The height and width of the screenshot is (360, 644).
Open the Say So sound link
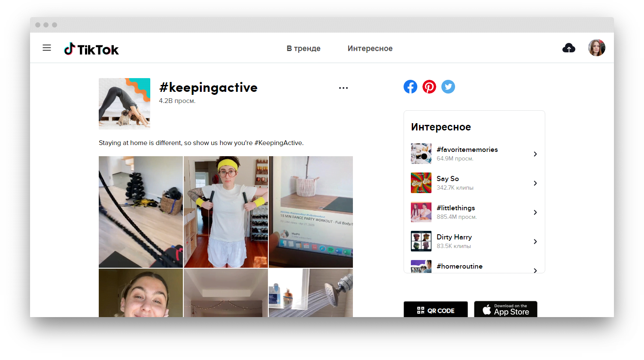point(448,178)
